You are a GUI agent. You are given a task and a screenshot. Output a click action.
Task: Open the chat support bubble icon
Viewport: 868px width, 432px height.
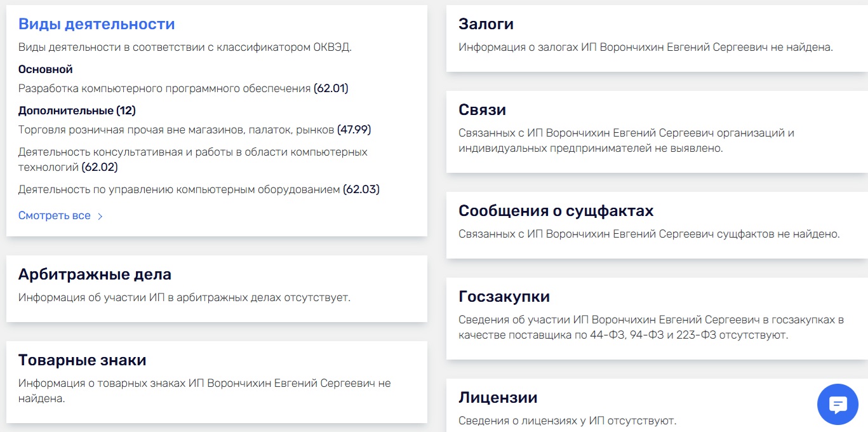(838, 404)
